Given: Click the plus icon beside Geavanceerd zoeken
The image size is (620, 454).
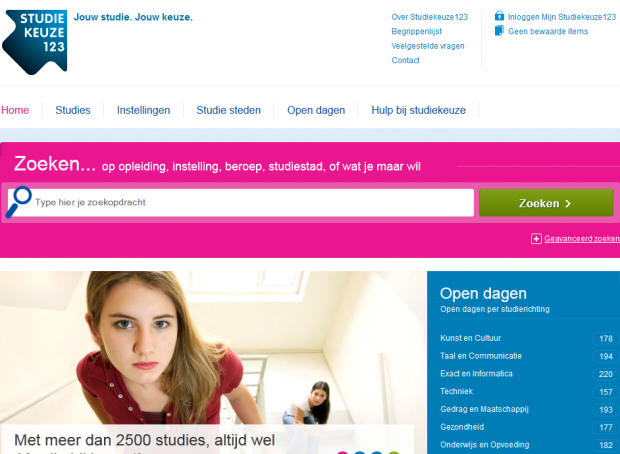Looking at the screenshot, I should (536, 239).
